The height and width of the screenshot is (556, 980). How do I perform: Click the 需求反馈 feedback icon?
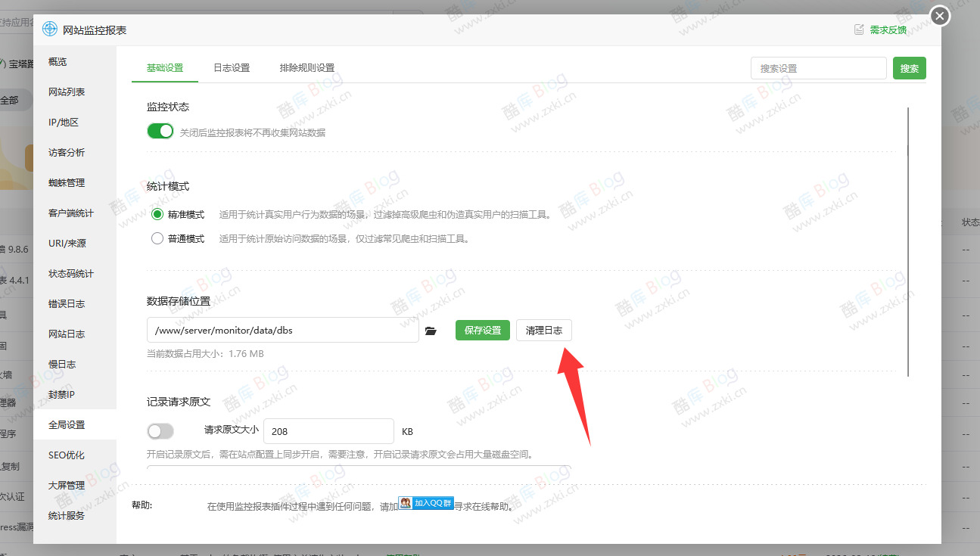point(859,28)
